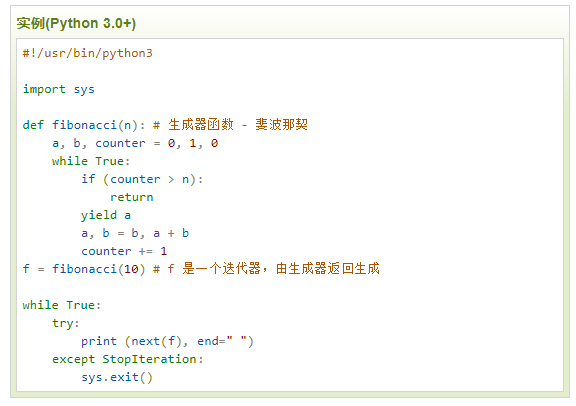Click the except StopIteration line

click(x=127, y=359)
